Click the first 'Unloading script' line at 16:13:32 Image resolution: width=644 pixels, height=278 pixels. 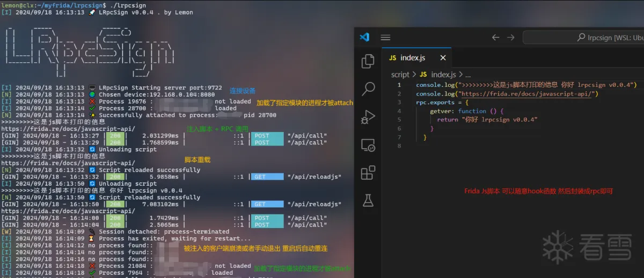[x=79, y=149]
